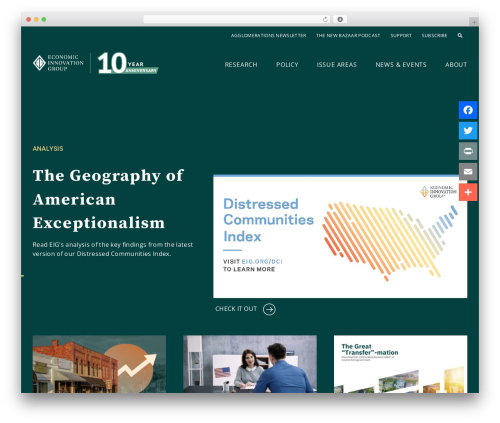Click the printer icon in sidebar
The width and height of the screenshot is (500, 423).
tap(468, 151)
